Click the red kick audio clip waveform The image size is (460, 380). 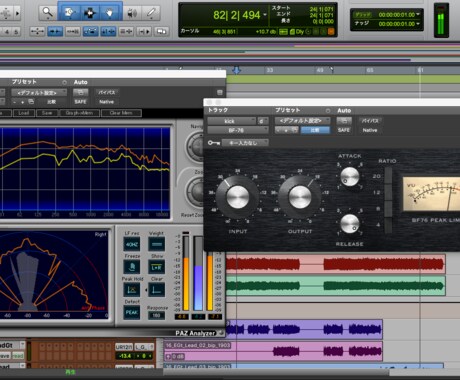pos(335,264)
